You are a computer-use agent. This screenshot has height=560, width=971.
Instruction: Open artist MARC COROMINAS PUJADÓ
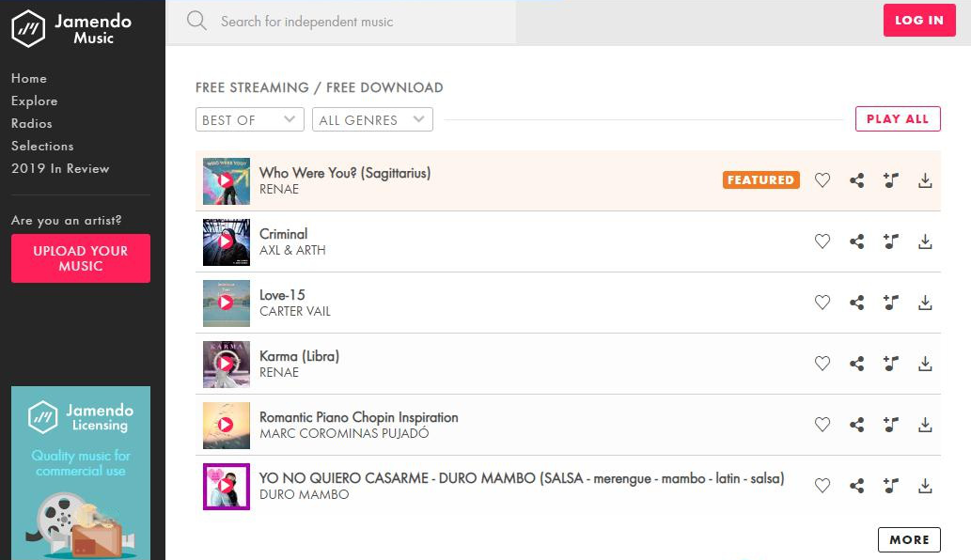click(344, 433)
